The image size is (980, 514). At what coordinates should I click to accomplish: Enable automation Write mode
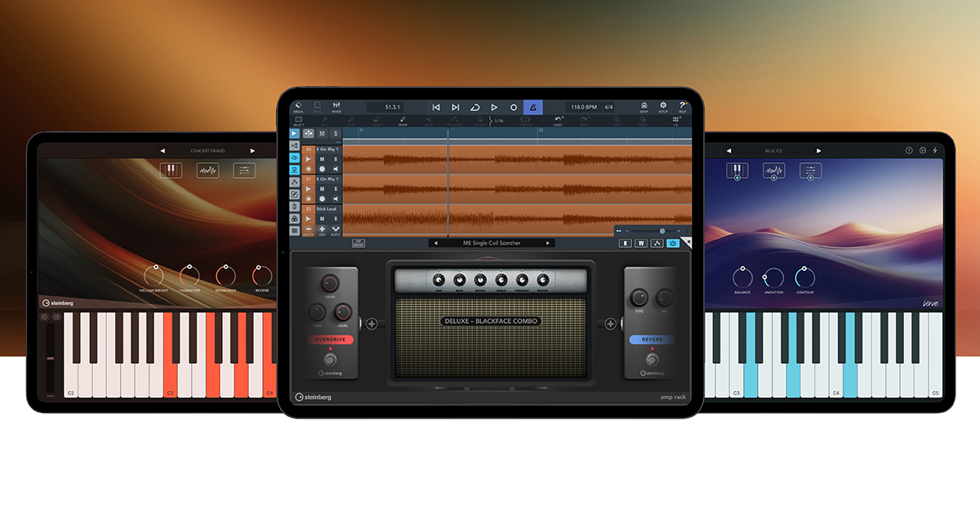tap(640, 242)
